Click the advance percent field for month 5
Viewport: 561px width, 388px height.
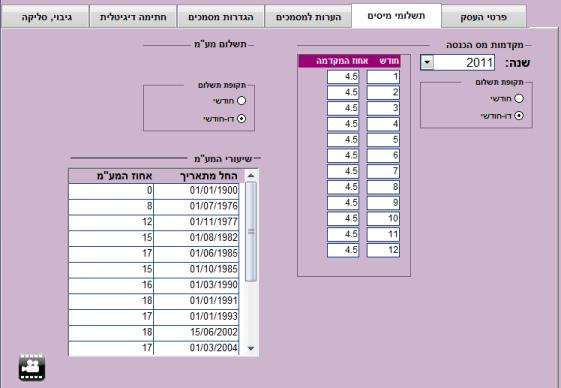[343, 140]
